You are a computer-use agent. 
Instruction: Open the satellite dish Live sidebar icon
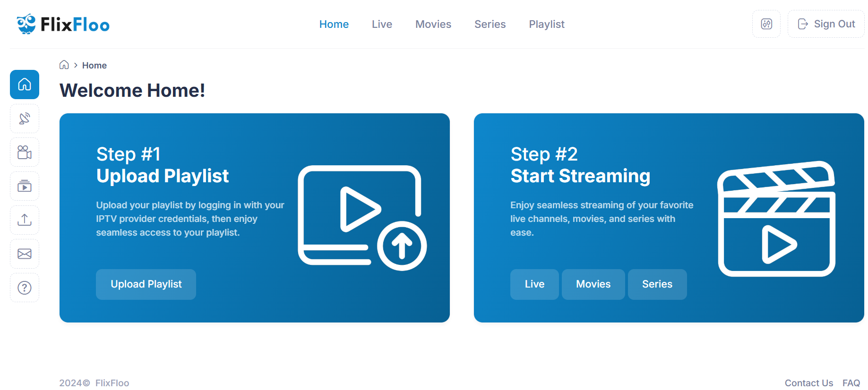click(25, 119)
